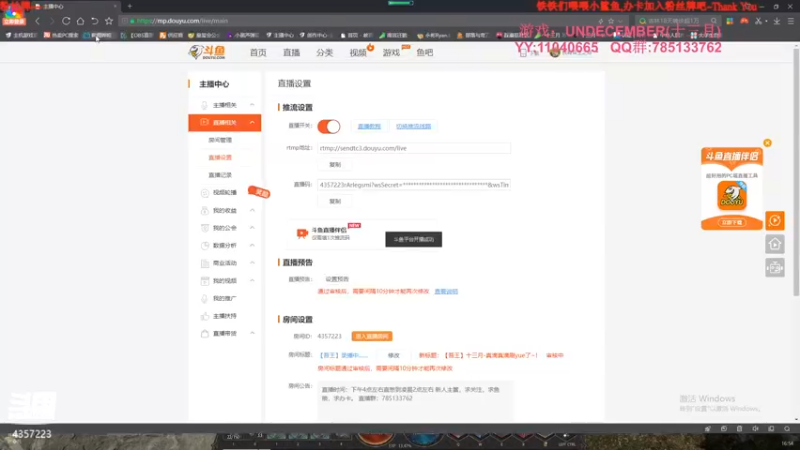Close the 斗鱼直播伴侣 floating ad
800x450 pixels.
pyautogui.click(x=767, y=143)
